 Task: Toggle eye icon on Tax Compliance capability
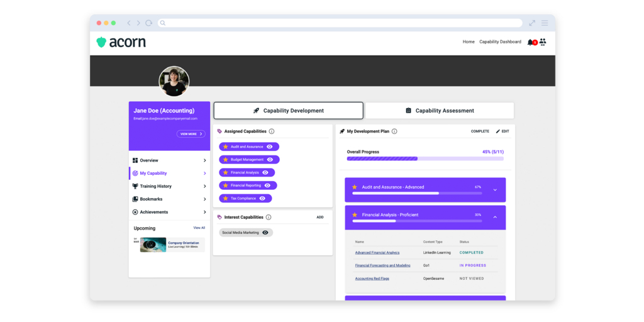(x=262, y=198)
